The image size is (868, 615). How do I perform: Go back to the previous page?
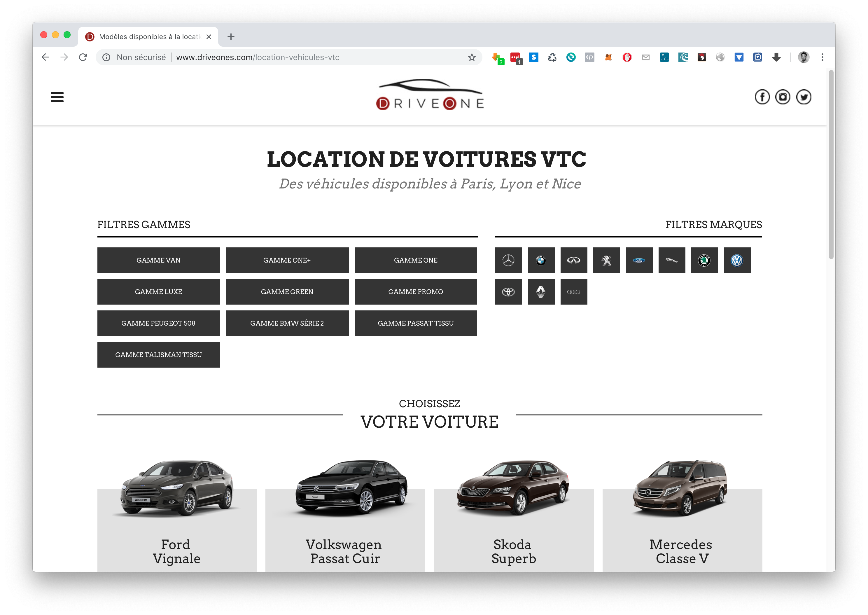tap(45, 57)
